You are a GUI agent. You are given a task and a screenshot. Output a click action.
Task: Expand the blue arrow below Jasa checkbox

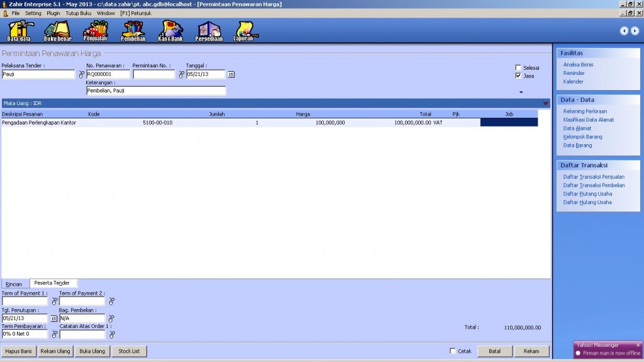coord(521,92)
